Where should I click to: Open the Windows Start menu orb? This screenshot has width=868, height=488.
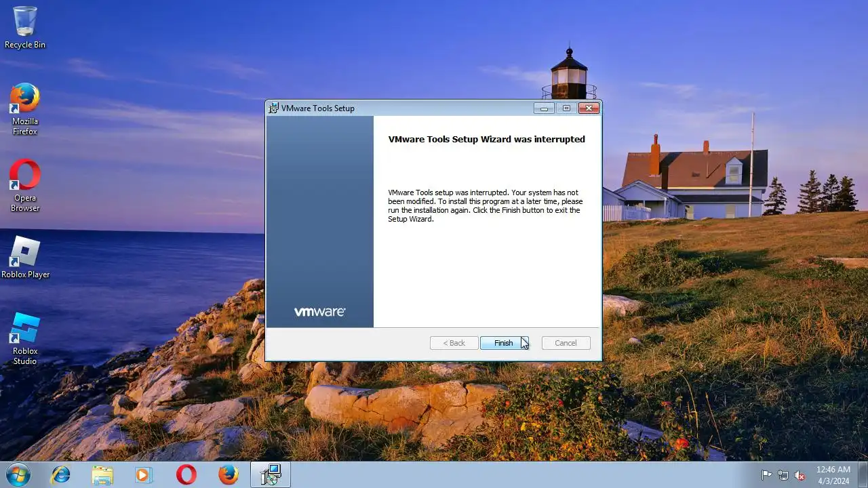(x=17, y=474)
